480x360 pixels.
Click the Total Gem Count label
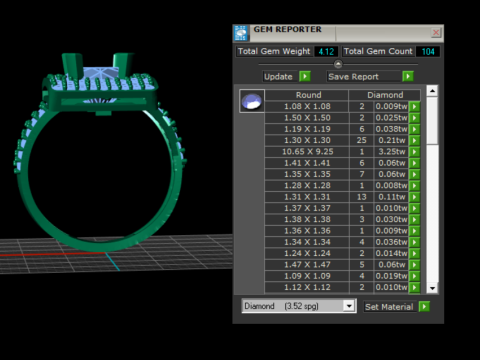(x=378, y=51)
